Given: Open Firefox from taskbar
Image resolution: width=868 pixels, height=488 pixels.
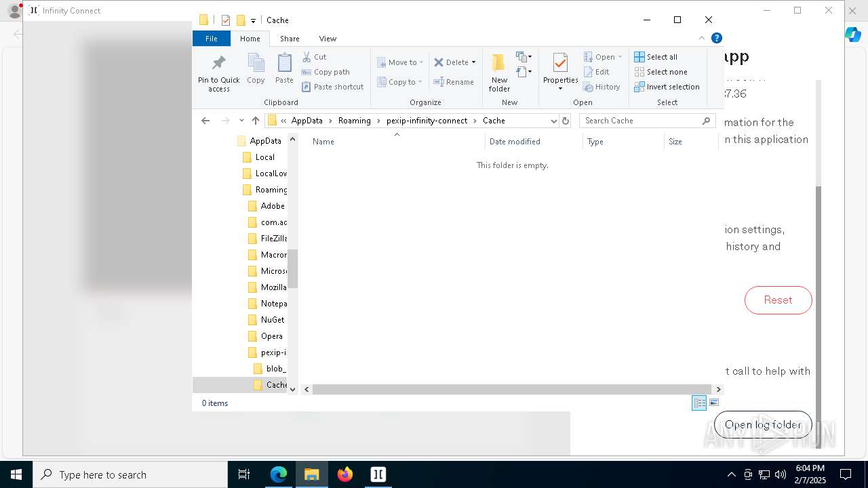Looking at the screenshot, I should (x=345, y=474).
